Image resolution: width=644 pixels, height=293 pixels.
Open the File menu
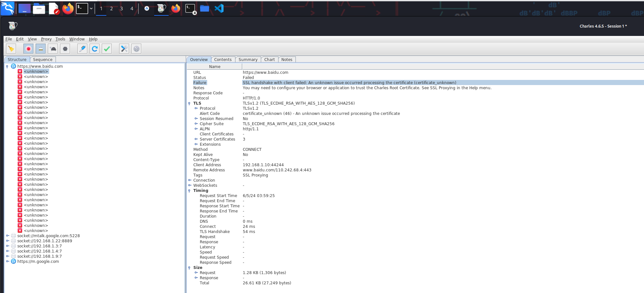coord(9,39)
